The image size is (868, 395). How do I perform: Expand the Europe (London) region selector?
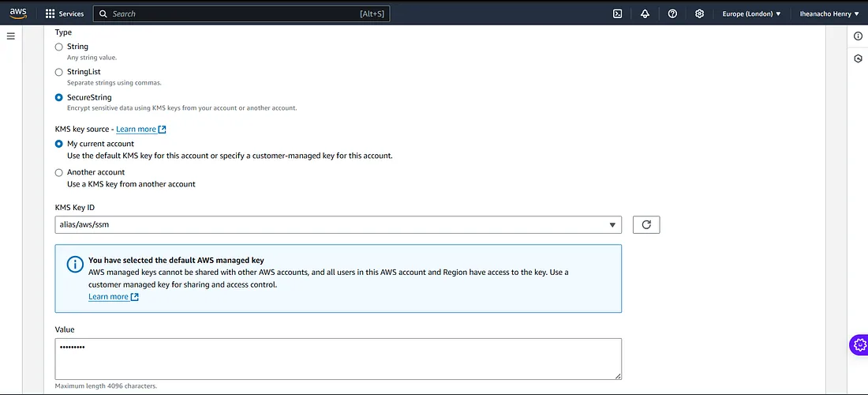point(751,14)
